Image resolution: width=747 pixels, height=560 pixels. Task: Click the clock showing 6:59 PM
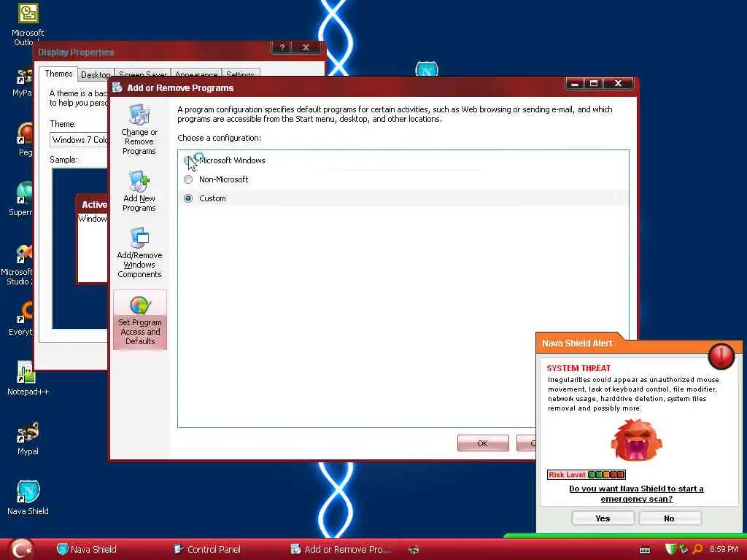click(x=724, y=549)
